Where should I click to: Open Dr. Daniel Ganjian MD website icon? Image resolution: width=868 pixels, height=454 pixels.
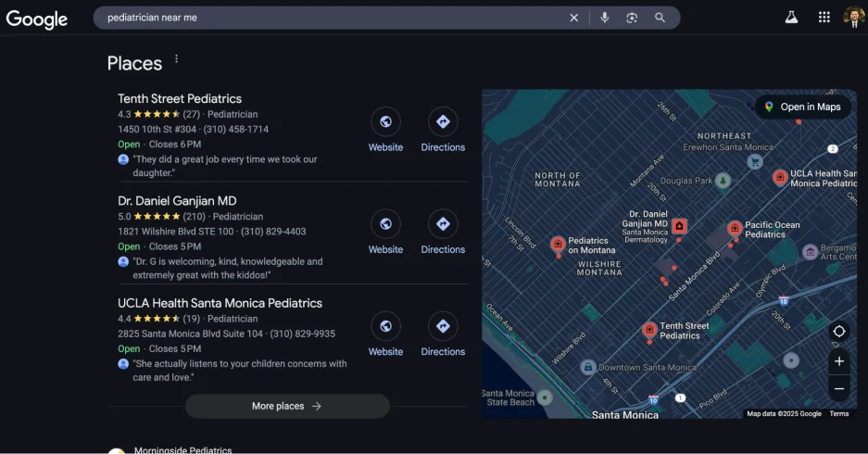[x=386, y=223]
